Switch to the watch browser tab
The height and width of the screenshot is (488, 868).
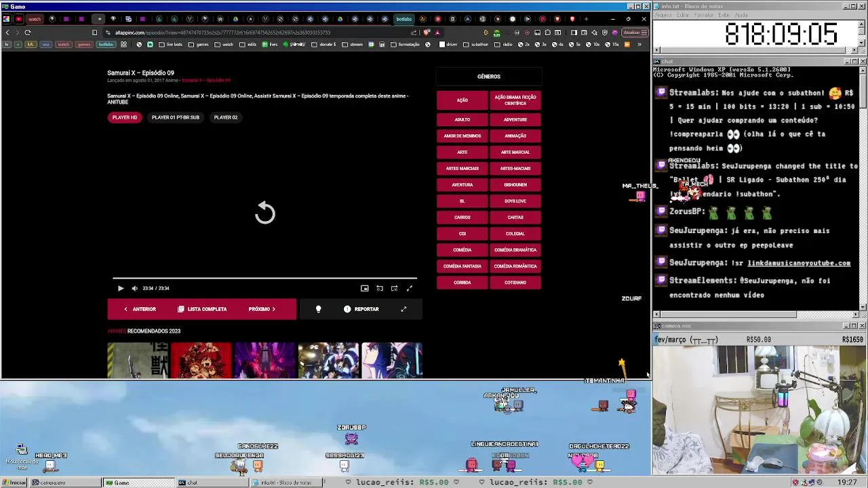pos(35,19)
